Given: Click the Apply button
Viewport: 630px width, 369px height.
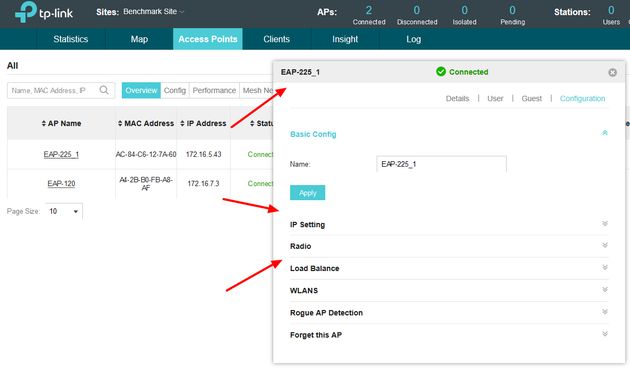Looking at the screenshot, I should click(x=307, y=193).
